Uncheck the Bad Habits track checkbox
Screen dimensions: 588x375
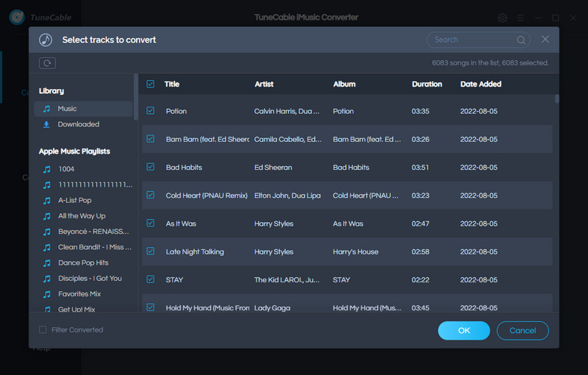[151, 167]
